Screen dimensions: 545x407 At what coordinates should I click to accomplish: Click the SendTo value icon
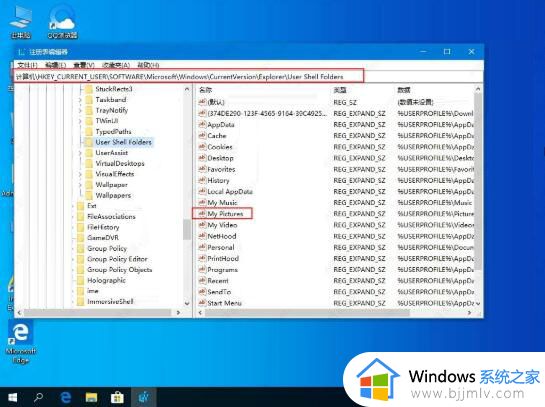tap(202, 292)
